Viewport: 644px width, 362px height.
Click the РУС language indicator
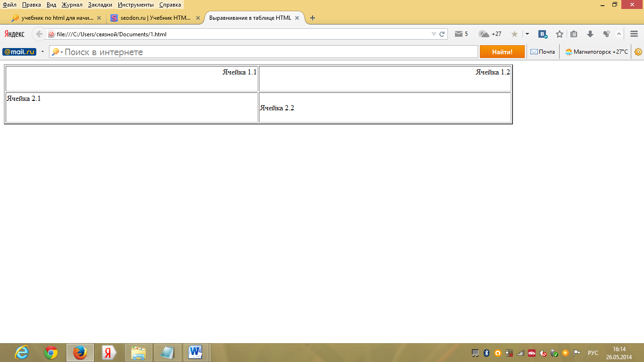pos(593,353)
